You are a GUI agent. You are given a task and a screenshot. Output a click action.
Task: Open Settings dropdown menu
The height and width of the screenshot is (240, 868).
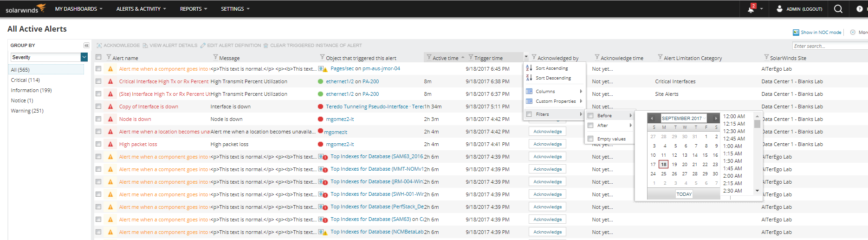[x=235, y=9]
